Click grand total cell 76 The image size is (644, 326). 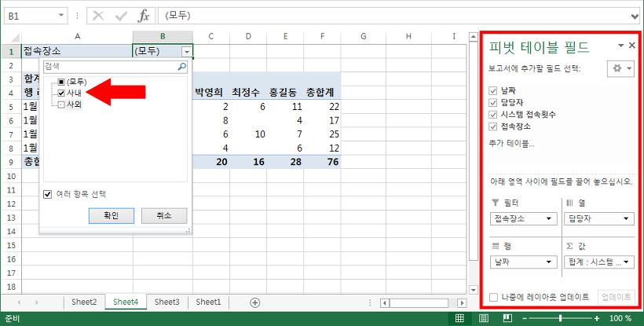point(322,162)
